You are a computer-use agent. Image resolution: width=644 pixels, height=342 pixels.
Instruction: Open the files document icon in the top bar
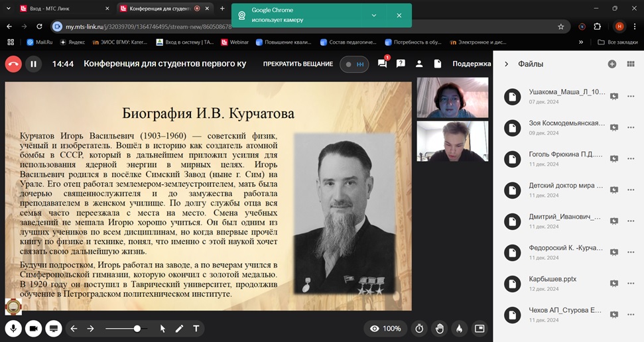pyautogui.click(x=438, y=64)
